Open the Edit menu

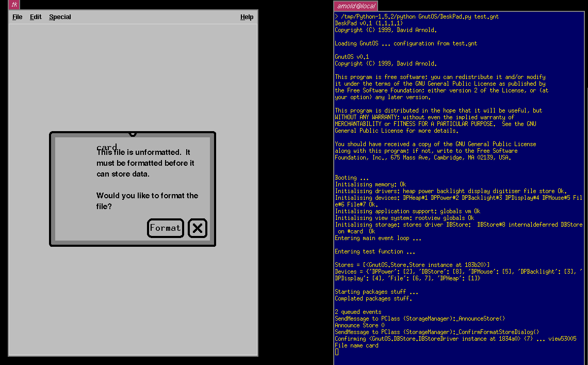(x=36, y=17)
